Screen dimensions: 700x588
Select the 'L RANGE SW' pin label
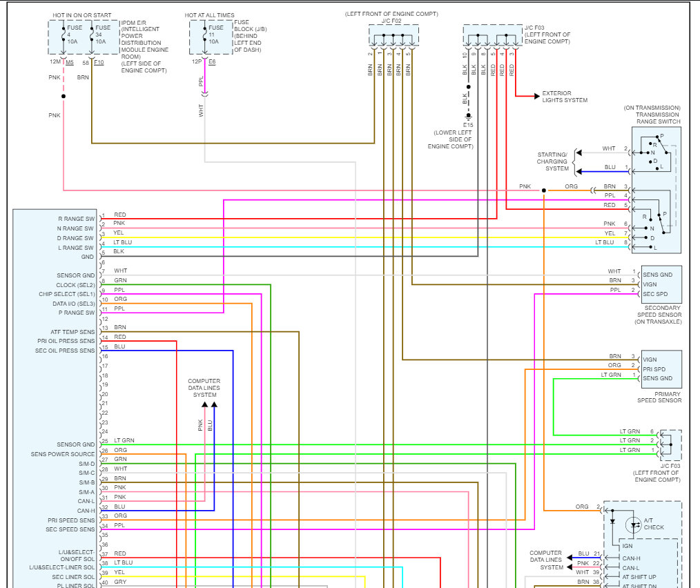pyautogui.click(x=76, y=247)
